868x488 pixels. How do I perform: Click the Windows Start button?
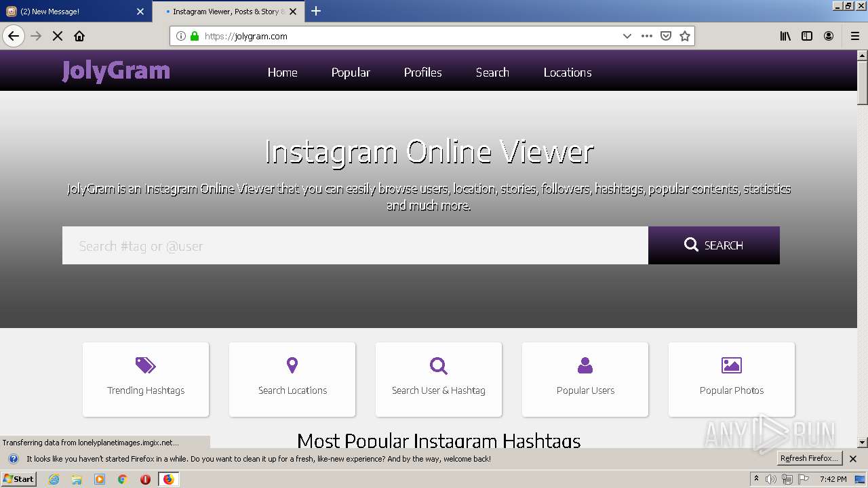pyautogui.click(x=19, y=479)
